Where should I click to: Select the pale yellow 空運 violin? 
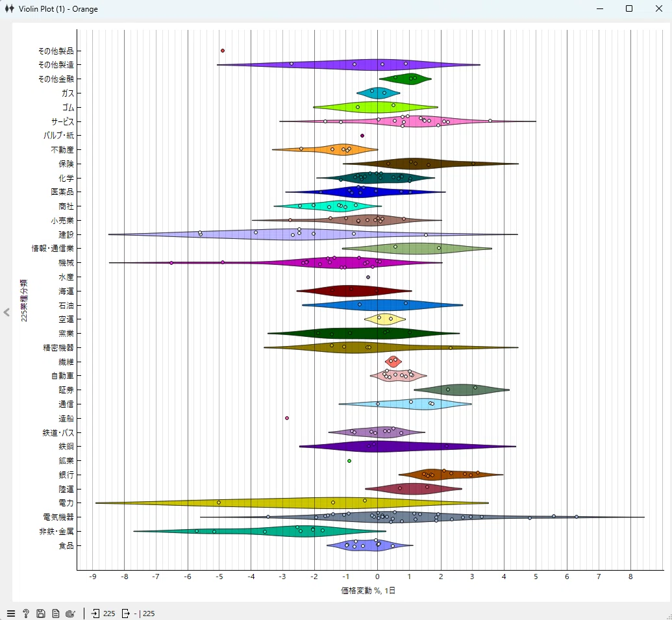[x=385, y=319]
